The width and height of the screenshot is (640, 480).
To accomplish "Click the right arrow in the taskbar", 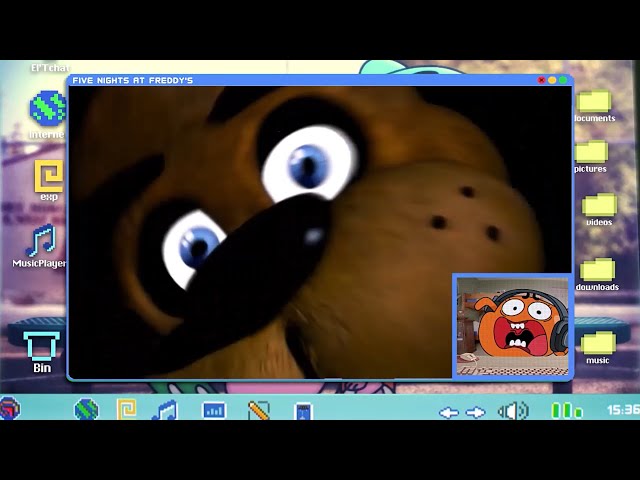I will click(476, 413).
